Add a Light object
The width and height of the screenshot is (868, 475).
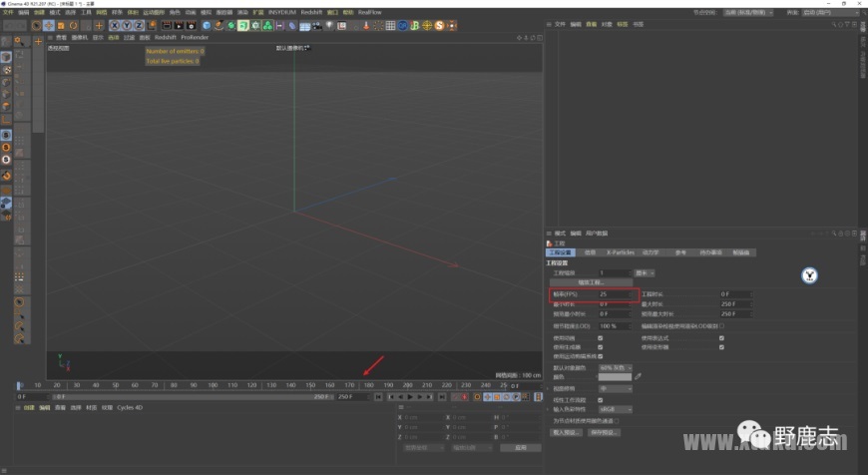pyautogui.click(x=329, y=26)
